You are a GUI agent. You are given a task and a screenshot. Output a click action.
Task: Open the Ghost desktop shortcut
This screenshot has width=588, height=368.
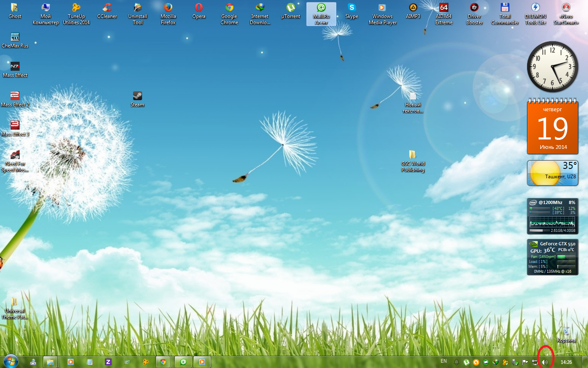tap(15, 11)
